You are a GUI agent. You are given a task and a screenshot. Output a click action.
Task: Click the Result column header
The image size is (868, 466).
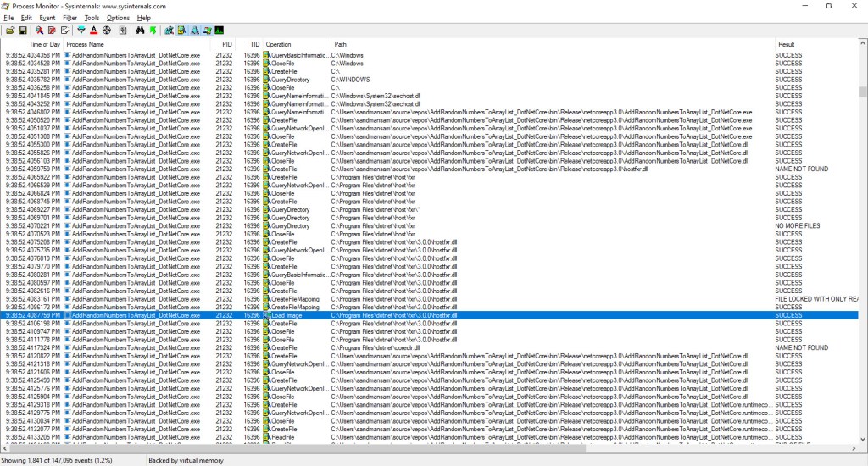787,44
